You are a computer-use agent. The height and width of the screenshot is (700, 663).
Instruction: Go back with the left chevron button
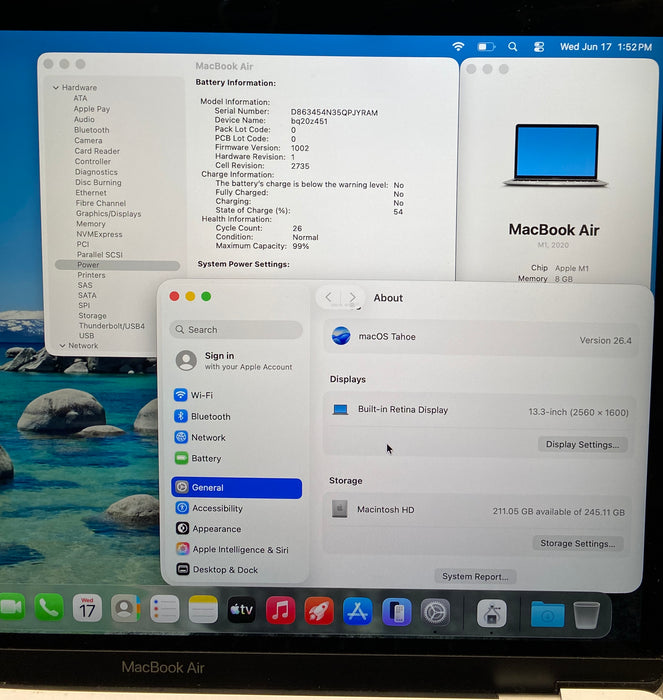click(329, 297)
